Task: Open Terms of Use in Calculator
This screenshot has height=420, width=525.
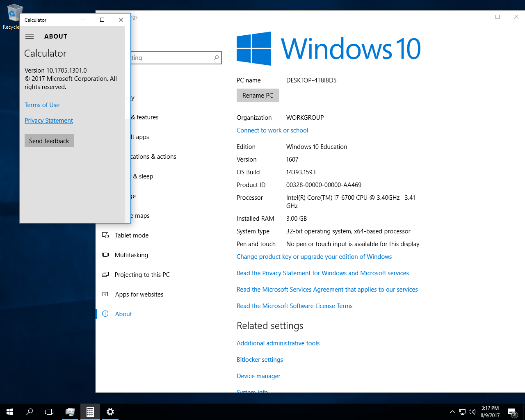Action: click(x=42, y=105)
